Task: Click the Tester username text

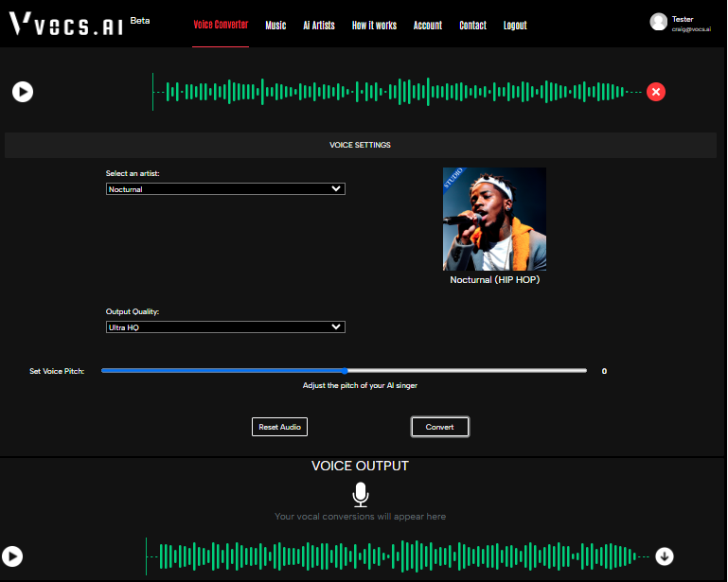Action: [x=683, y=19]
